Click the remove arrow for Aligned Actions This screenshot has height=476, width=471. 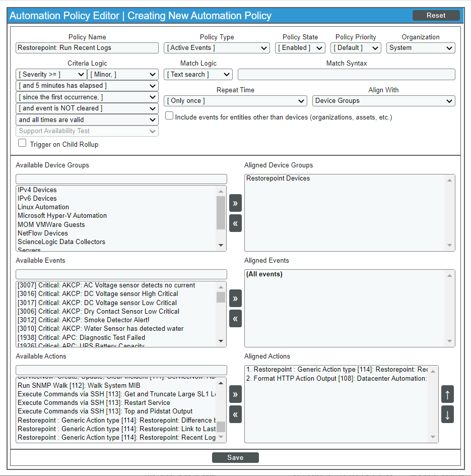pos(235,414)
